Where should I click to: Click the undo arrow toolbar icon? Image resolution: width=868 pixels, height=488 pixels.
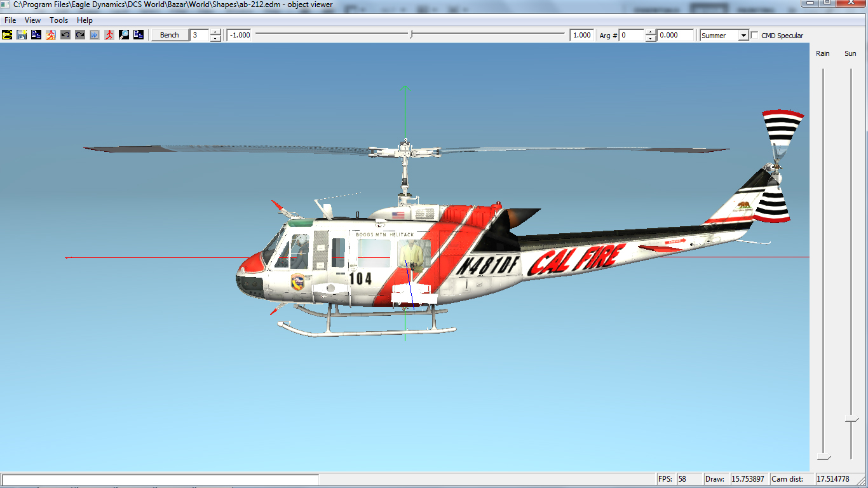point(65,35)
